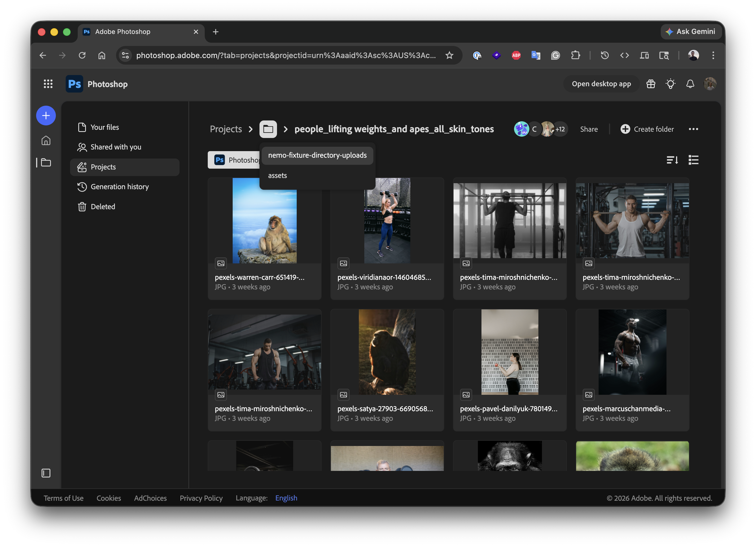Close the Adobe Photoshop tab
This screenshot has width=756, height=547.
196,32
